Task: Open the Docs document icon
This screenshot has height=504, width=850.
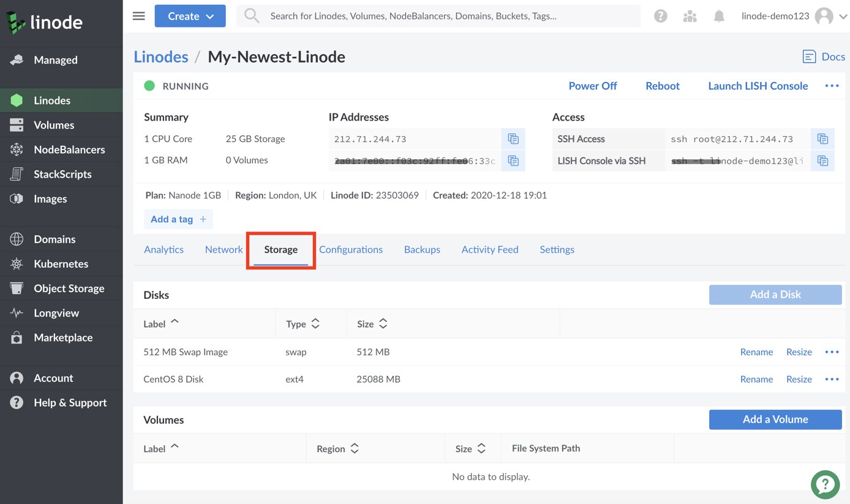Action: [x=809, y=57]
